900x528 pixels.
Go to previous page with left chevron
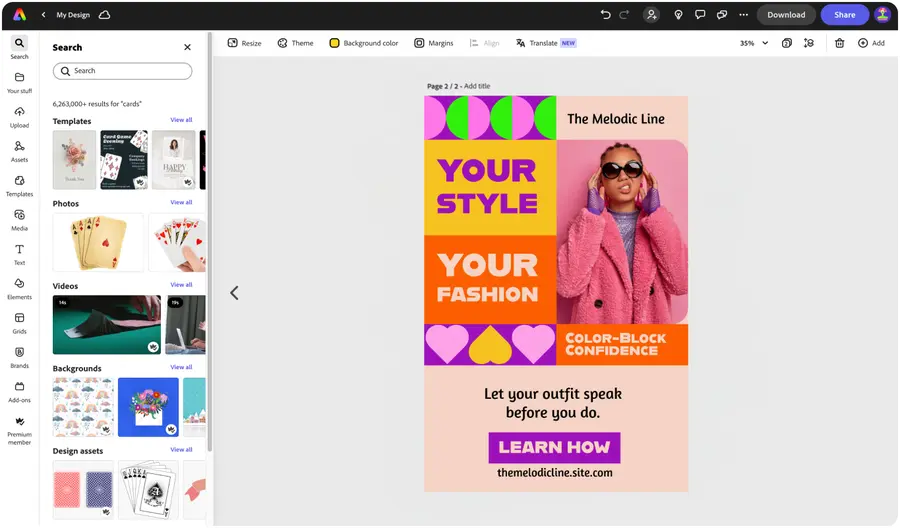coord(234,293)
